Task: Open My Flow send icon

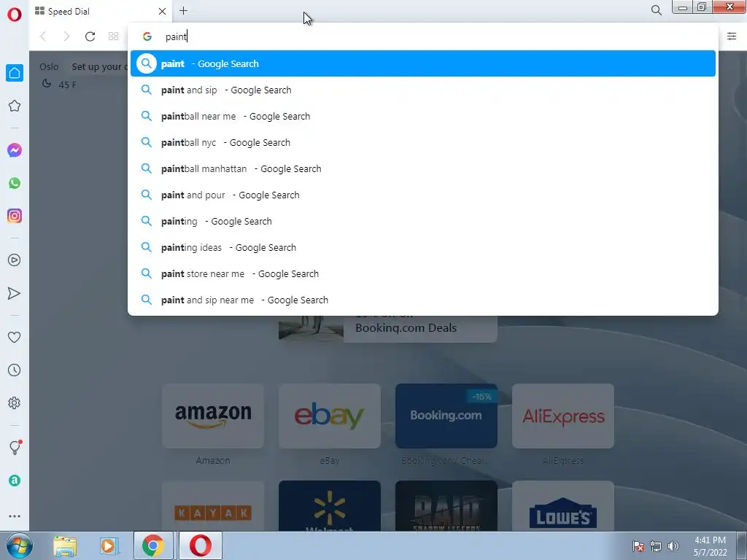Action: pyautogui.click(x=15, y=293)
